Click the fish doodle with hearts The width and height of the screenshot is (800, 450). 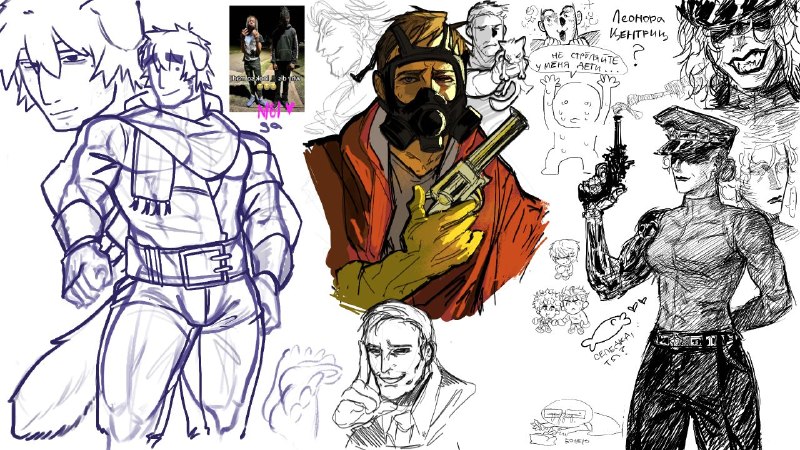pos(612,322)
